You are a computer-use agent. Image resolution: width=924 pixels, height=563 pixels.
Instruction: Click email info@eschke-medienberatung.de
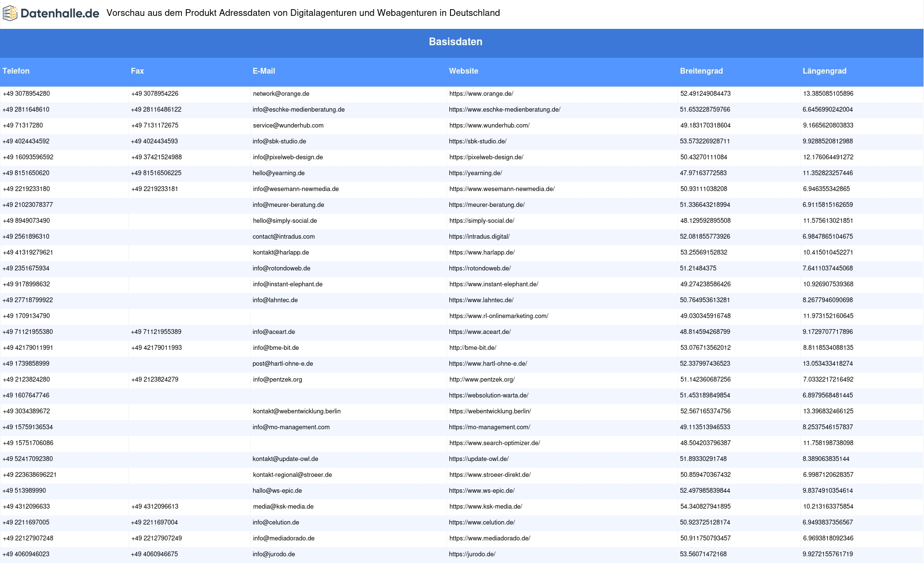pyautogui.click(x=298, y=110)
